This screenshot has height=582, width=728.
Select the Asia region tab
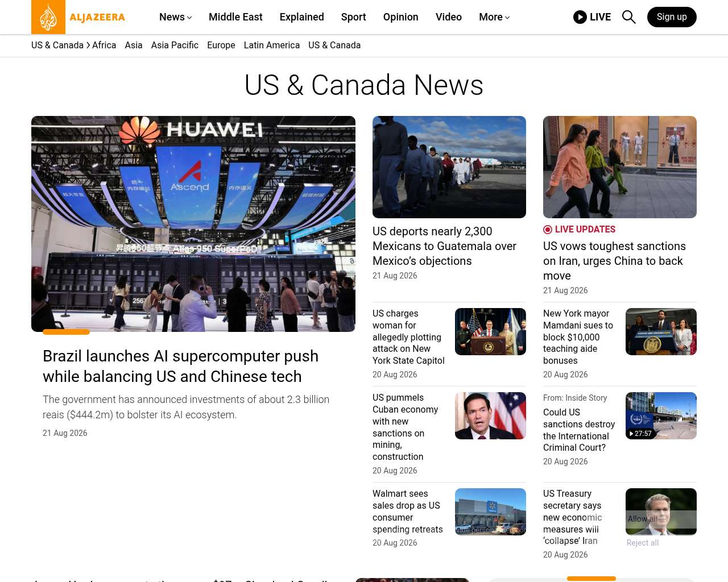134,45
